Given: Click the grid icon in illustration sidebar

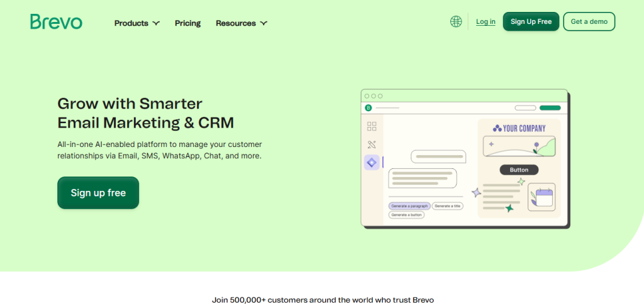Looking at the screenshot, I should click(372, 126).
